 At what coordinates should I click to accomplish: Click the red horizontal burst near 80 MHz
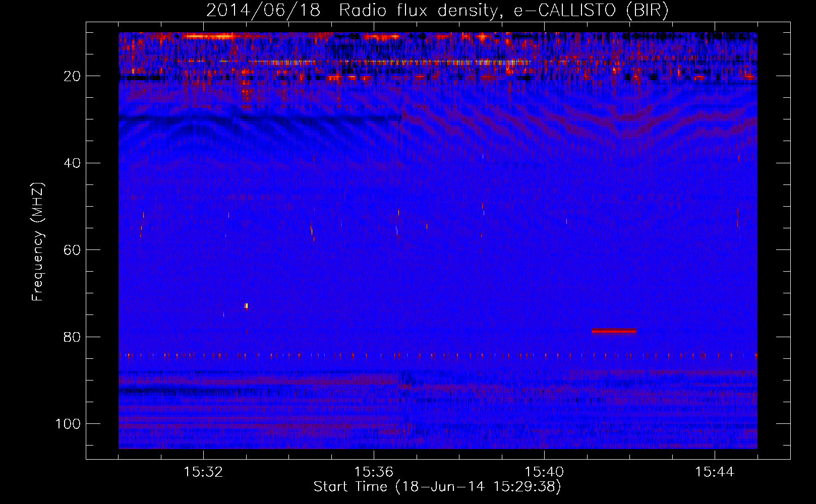click(614, 331)
